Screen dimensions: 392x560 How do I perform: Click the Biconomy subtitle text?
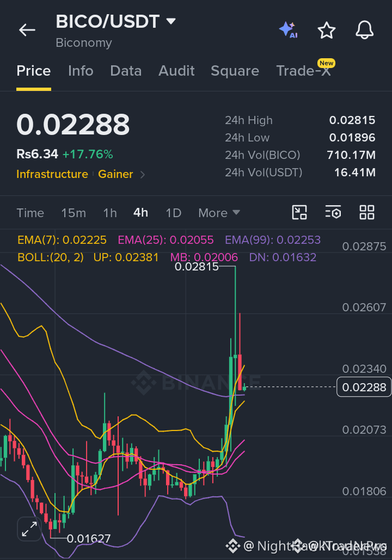click(x=84, y=43)
